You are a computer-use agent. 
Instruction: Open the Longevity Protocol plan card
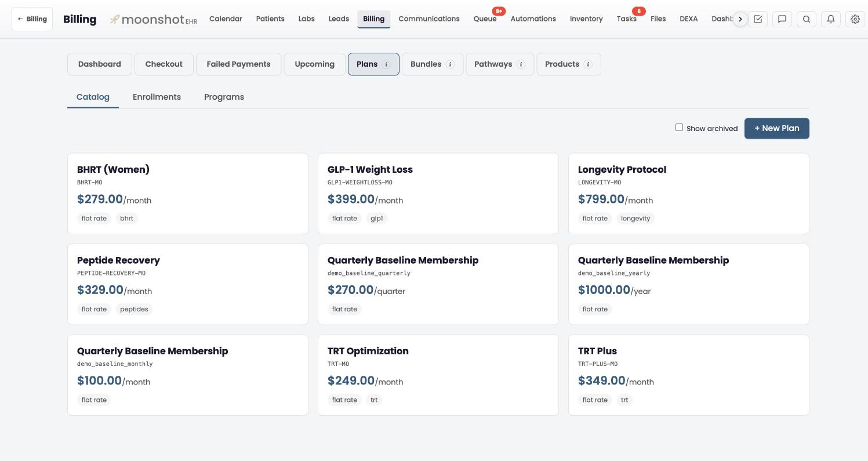(689, 194)
